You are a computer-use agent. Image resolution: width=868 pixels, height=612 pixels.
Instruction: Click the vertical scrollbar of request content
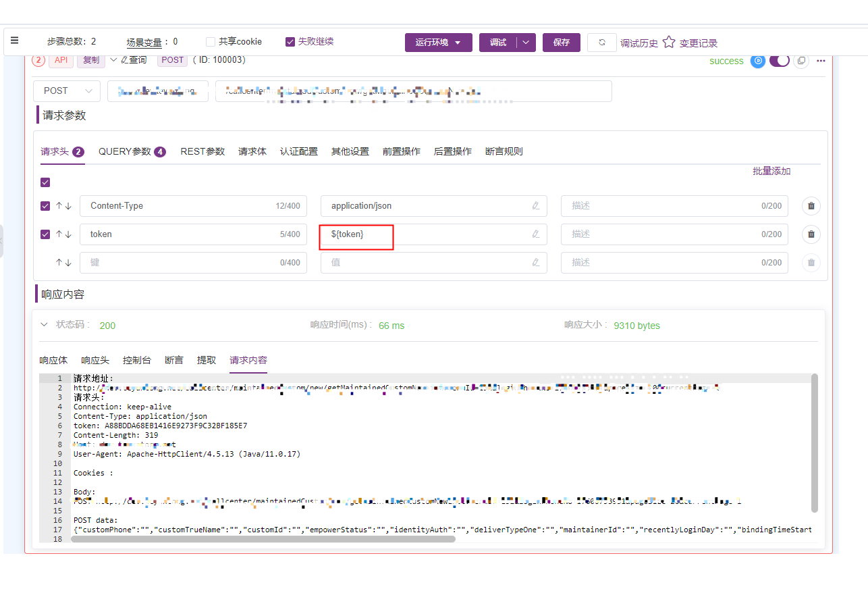pos(815,443)
